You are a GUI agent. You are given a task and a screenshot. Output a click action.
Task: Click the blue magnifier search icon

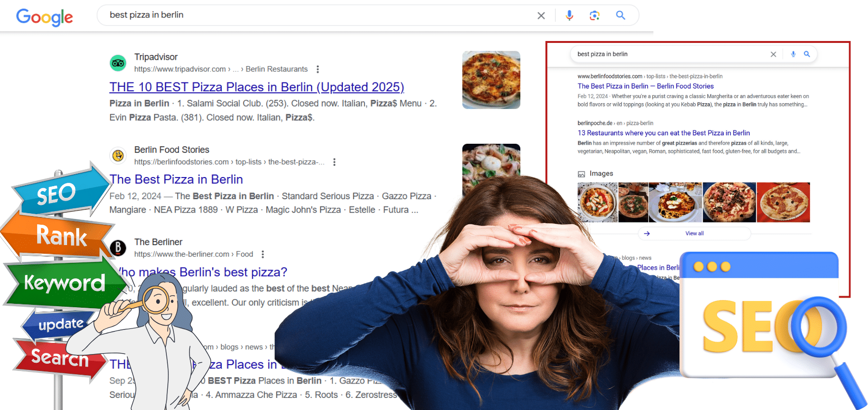click(x=621, y=15)
